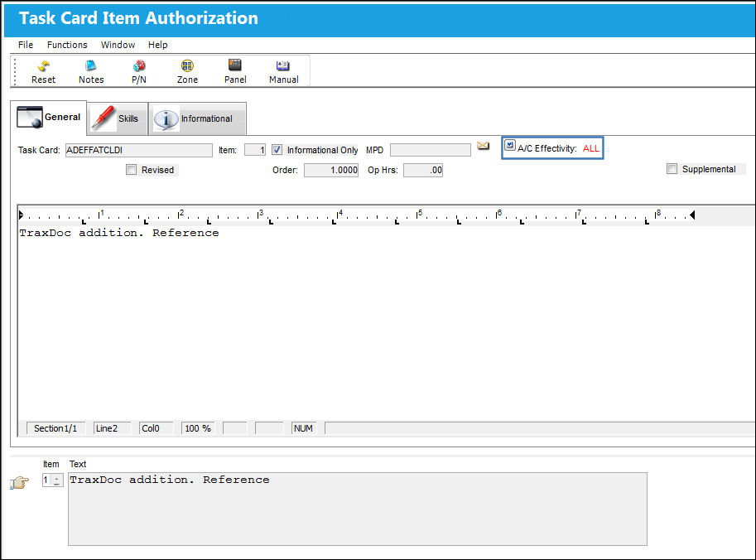This screenshot has width=756, height=560.
Task: Click the A/C Effectivity icon button
Action: click(x=509, y=145)
